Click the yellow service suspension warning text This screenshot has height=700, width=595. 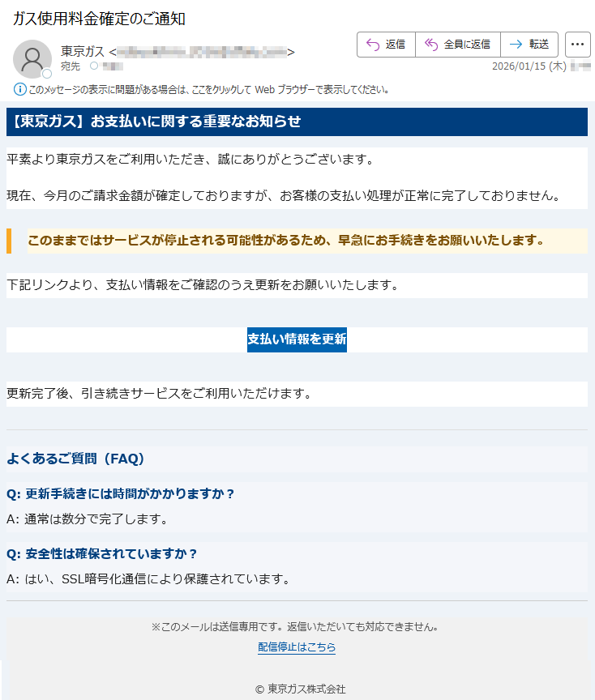click(x=285, y=241)
